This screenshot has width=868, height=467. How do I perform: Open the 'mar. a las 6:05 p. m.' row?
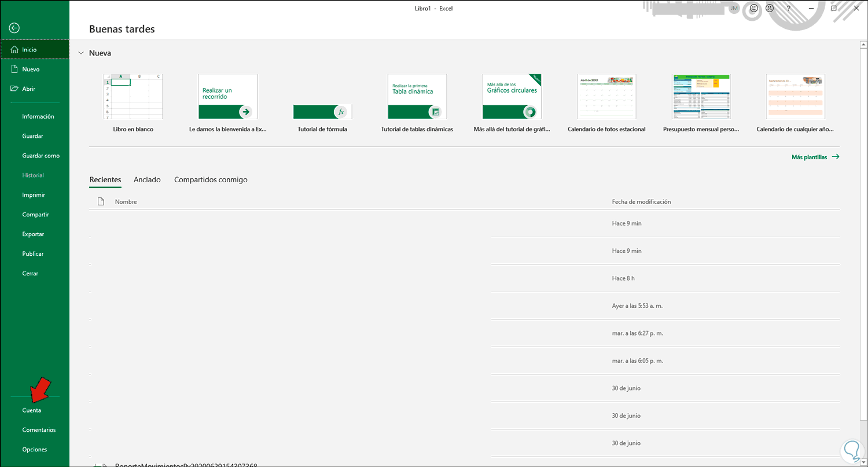click(464, 361)
